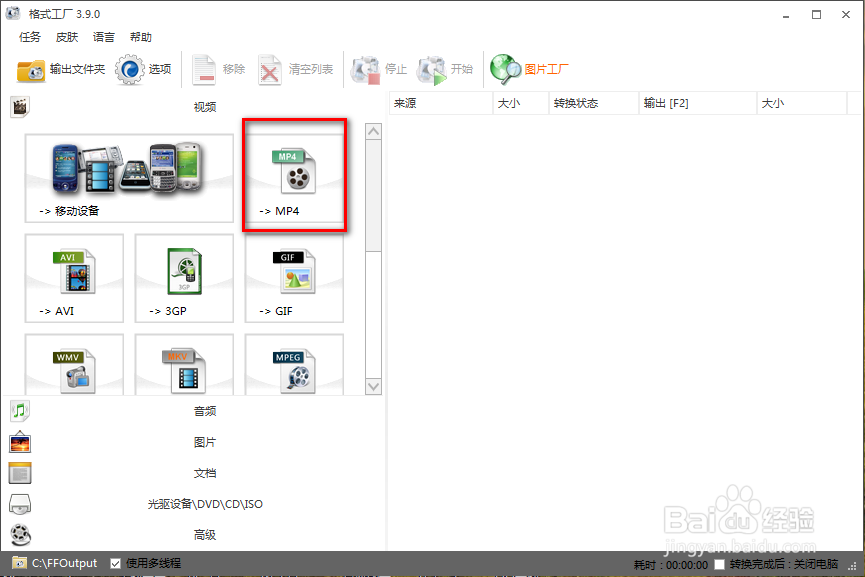Expand the 图片 picture section
The image size is (865, 577).
(205, 442)
